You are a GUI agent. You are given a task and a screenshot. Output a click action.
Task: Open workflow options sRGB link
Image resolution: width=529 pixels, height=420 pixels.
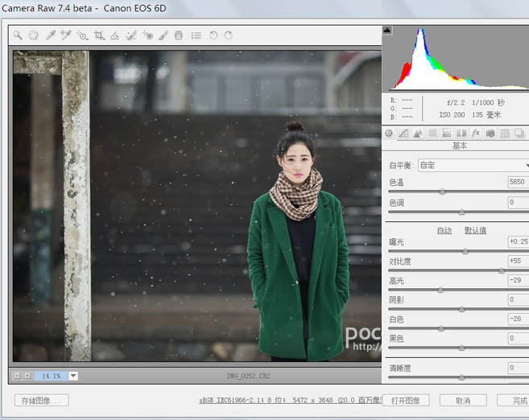(x=290, y=400)
